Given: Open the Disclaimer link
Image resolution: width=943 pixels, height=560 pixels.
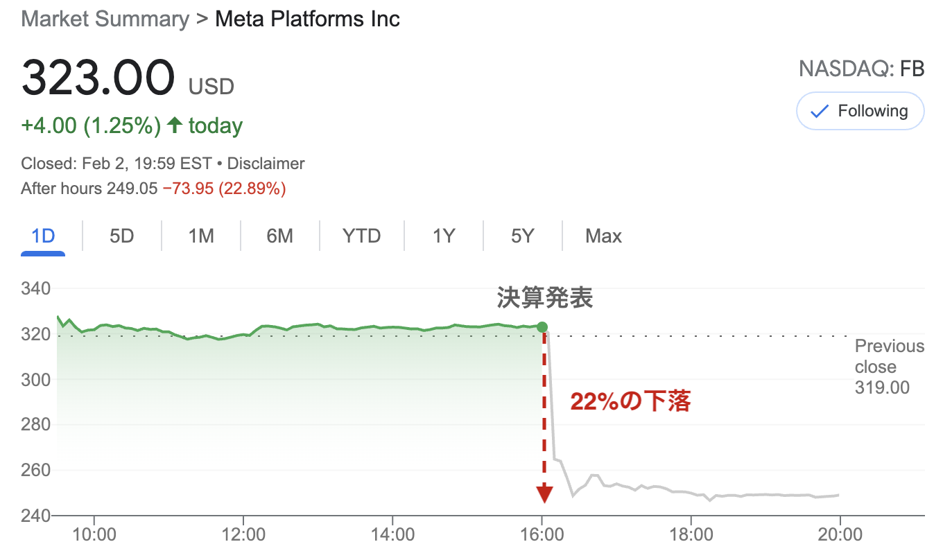Looking at the screenshot, I should [x=266, y=164].
